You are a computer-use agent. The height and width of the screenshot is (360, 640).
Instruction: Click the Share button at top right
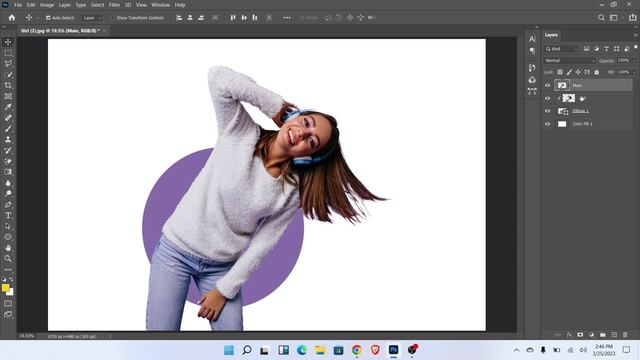pos(632,18)
